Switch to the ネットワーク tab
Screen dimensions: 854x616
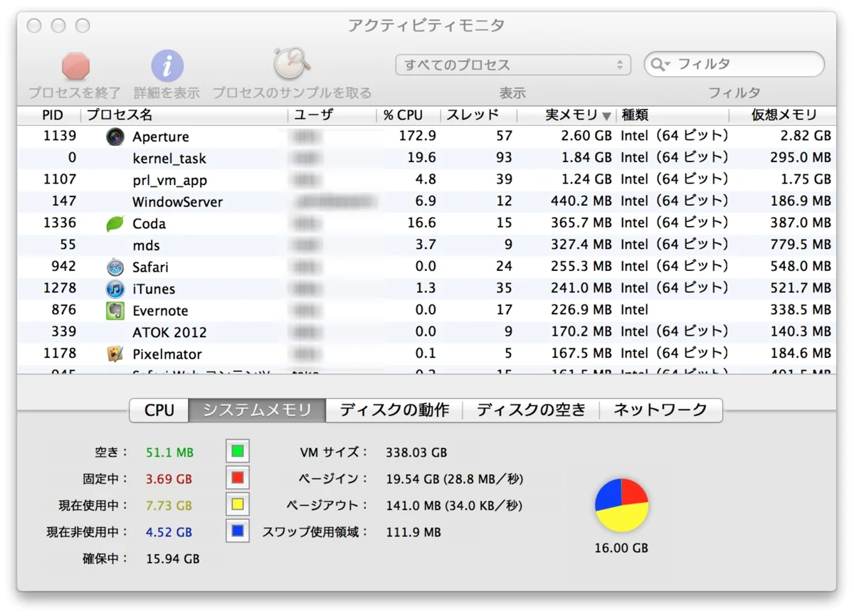pyautogui.click(x=660, y=410)
